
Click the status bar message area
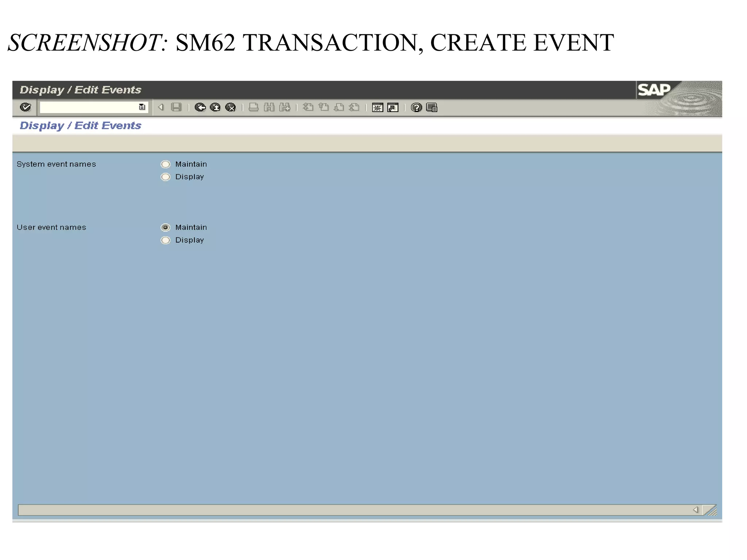[354, 510]
